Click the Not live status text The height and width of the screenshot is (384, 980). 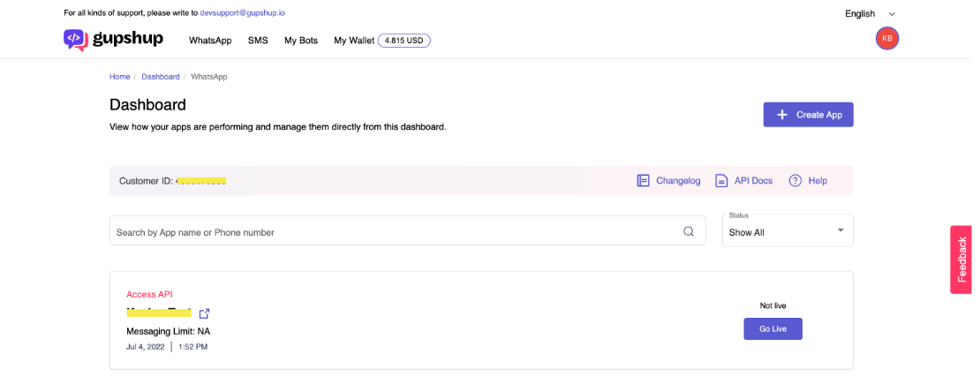[x=773, y=305]
